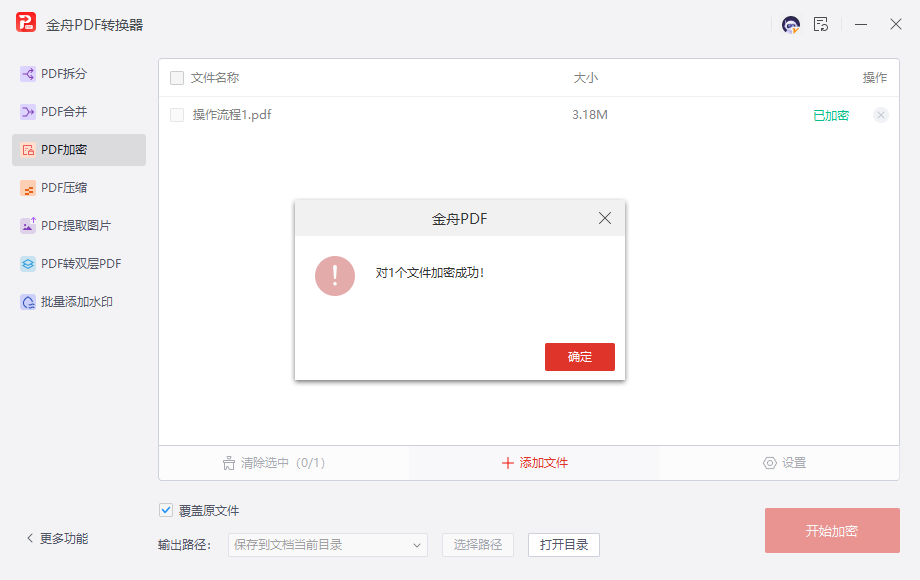Screen dimensions: 920x580
Task: Click the broom icon beside 清除选中
Action: (x=229, y=463)
